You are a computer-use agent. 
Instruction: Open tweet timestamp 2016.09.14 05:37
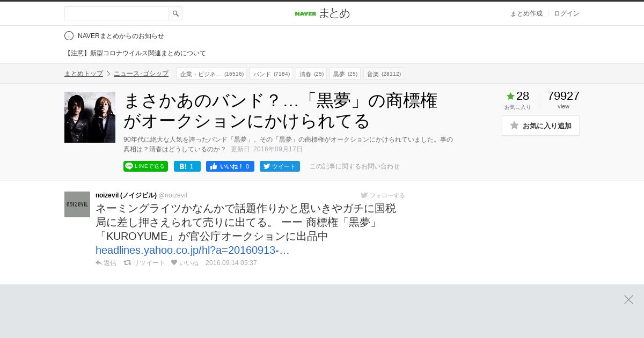pyautogui.click(x=231, y=263)
